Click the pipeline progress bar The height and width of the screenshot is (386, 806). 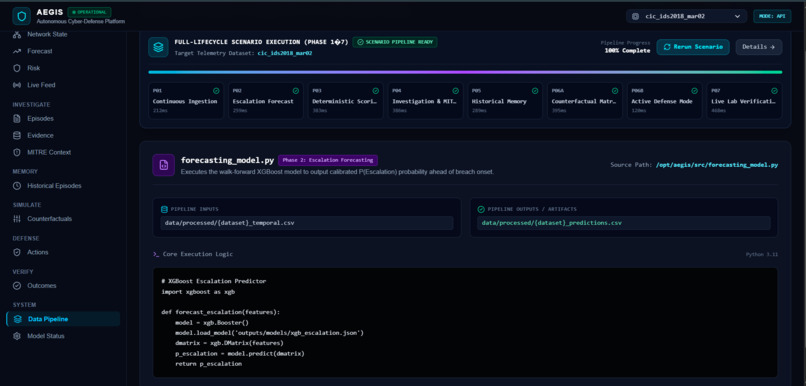point(465,72)
